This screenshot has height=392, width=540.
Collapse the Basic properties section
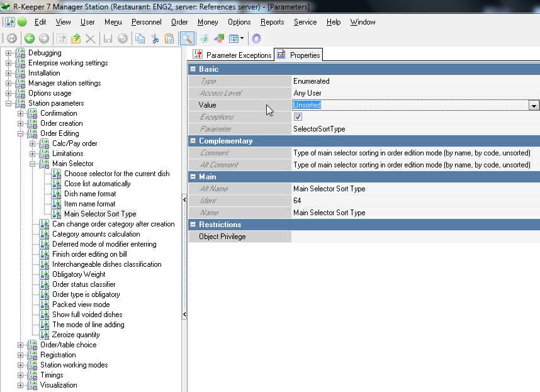pos(193,69)
